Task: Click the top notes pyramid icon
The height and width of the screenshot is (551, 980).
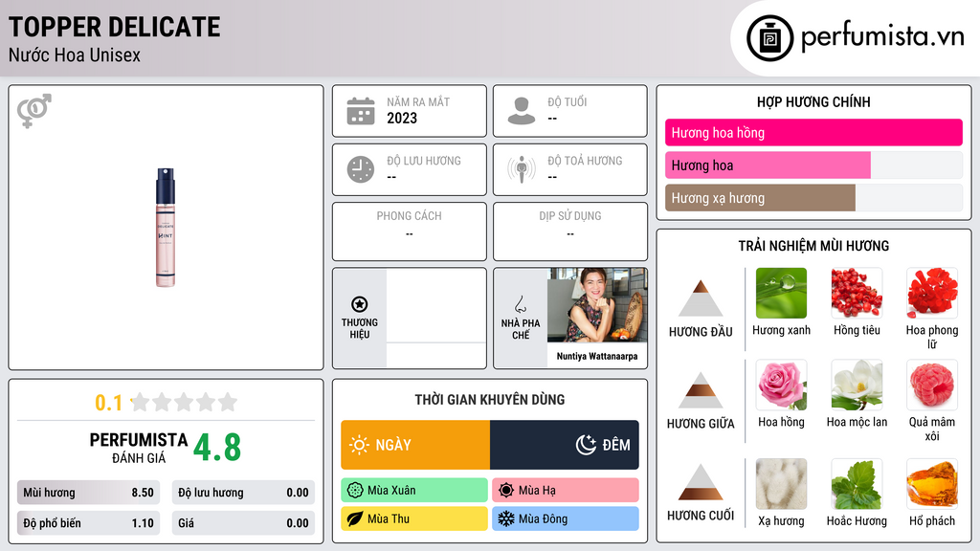Action: [701, 298]
